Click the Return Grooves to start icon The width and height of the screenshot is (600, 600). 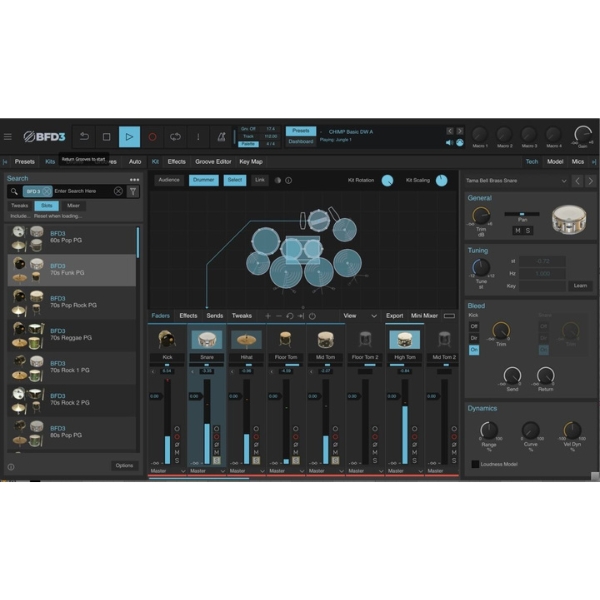[84, 137]
